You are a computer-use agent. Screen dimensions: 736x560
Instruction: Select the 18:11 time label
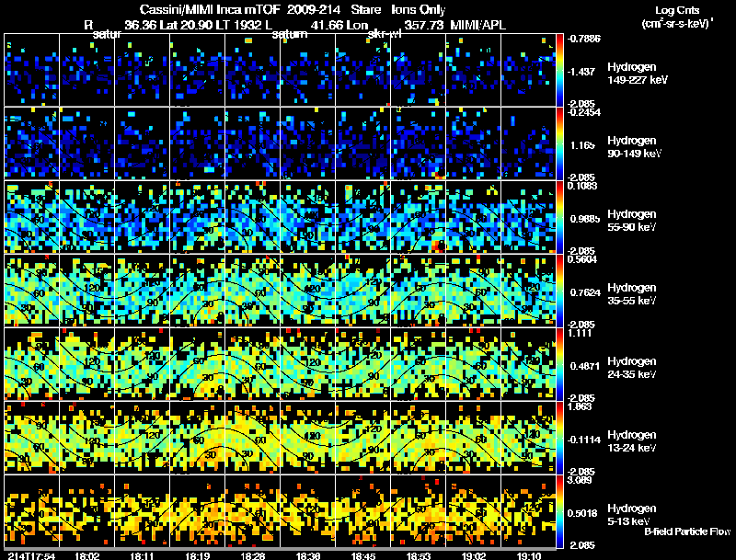pos(143,555)
